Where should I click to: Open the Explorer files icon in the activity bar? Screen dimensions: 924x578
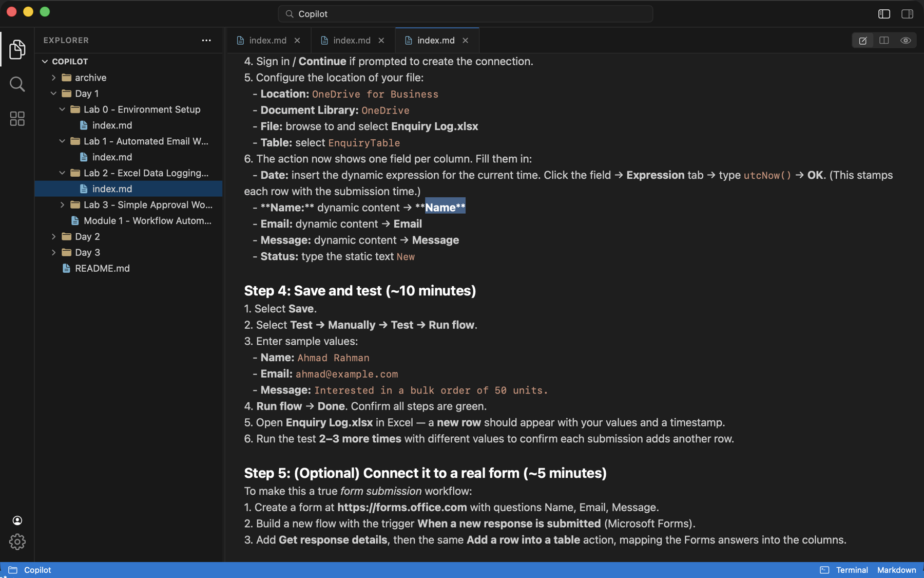(x=17, y=49)
